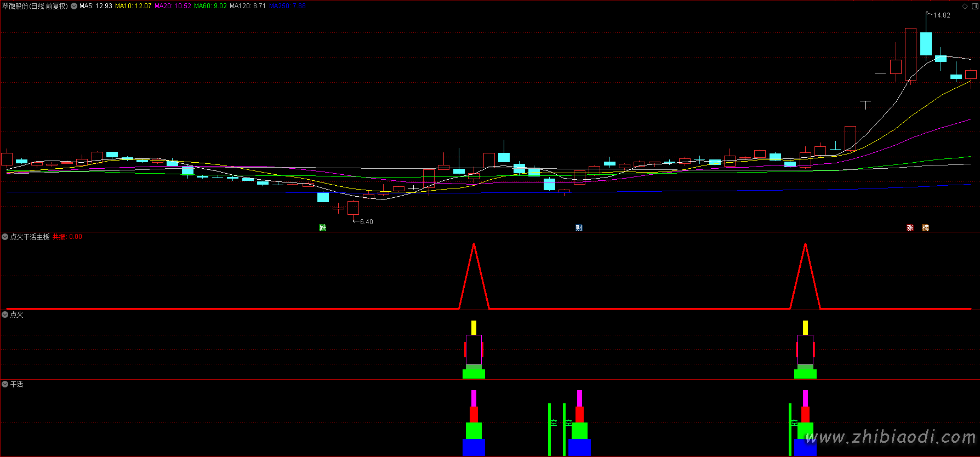This screenshot has width=980, height=457.
Task: Select the MA20: 10.52 label
Action: [173, 6]
